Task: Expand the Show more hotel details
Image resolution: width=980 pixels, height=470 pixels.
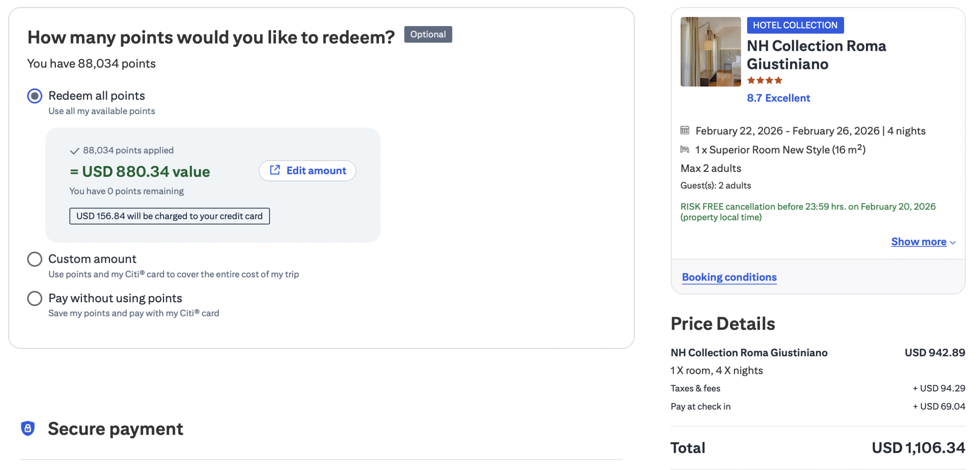Action: pos(919,242)
